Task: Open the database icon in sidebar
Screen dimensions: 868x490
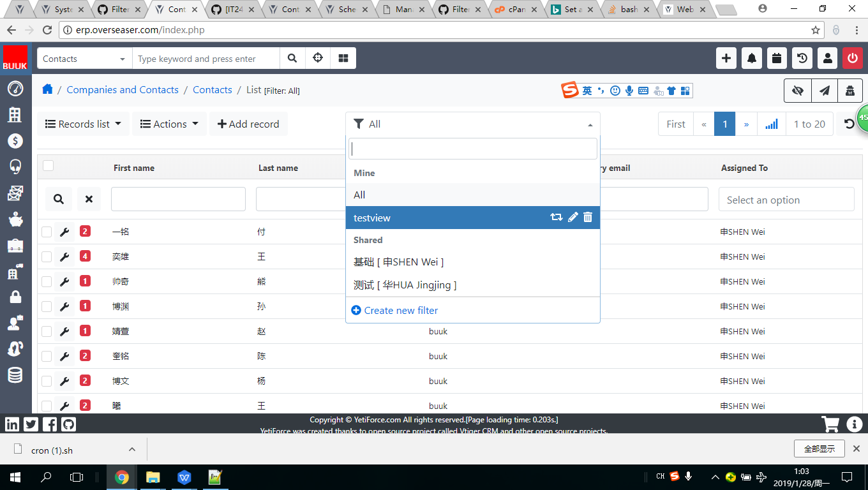Action: click(15, 375)
